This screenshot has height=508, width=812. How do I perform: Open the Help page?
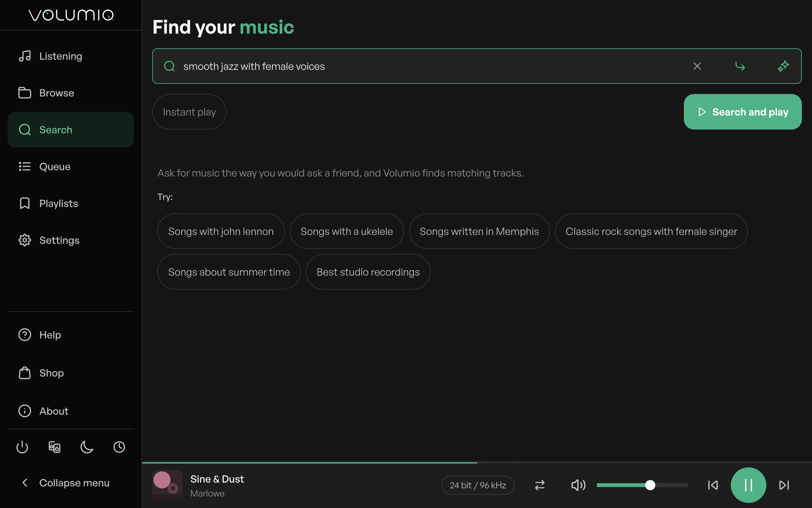click(x=70, y=335)
